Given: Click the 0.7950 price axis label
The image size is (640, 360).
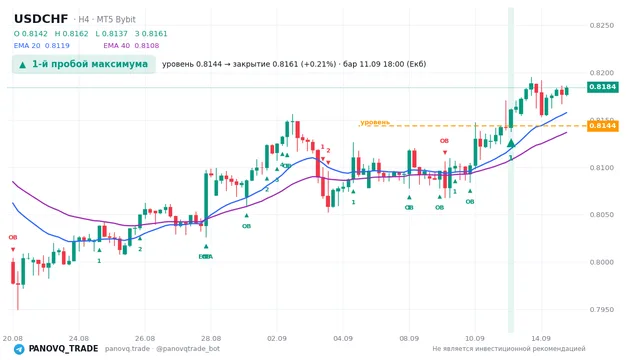Looking at the screenshot, I should click(602, 309).
